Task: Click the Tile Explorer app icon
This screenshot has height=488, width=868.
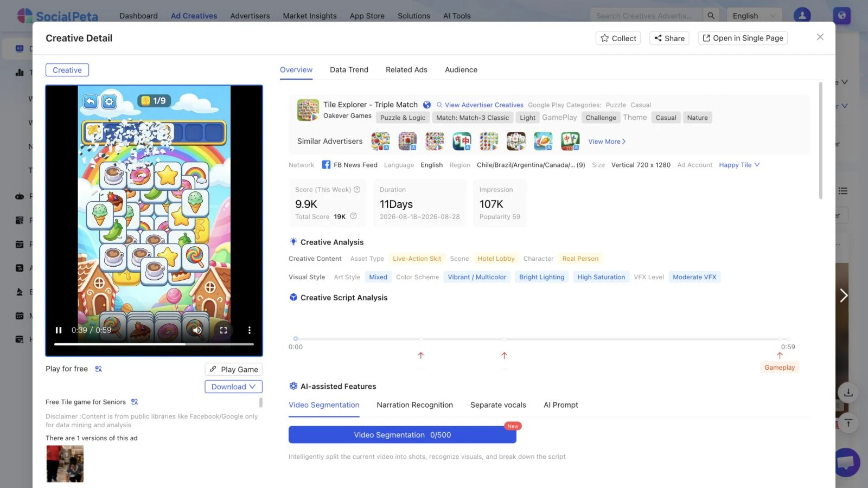Action: [308, 110]
